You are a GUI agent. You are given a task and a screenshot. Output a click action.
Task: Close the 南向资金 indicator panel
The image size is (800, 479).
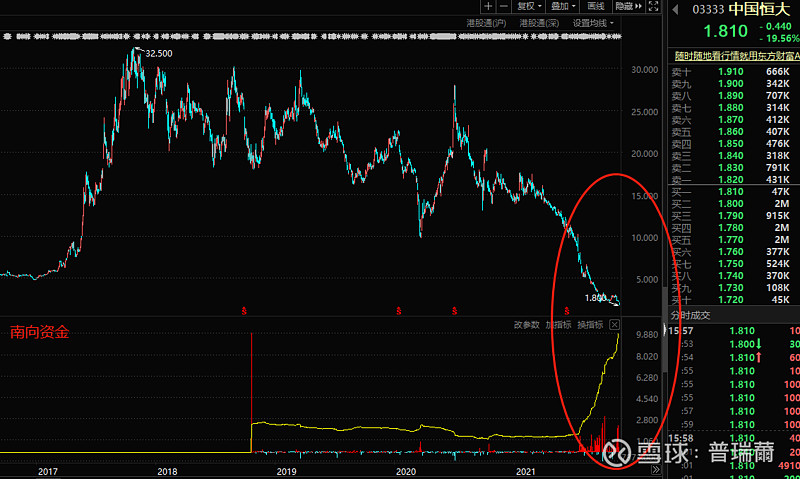[614, 324]
